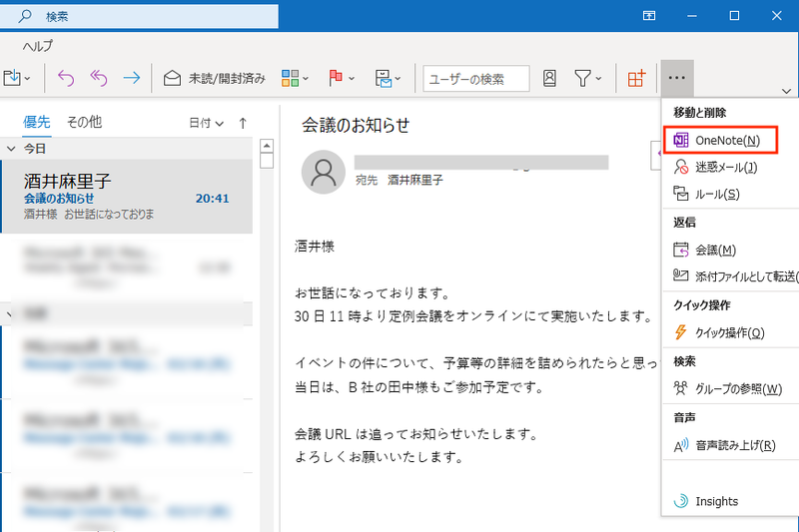This screenshot has height=532, width=799.
Task: Click the reply all double-arrow icon
Action: tap(99, 78)
